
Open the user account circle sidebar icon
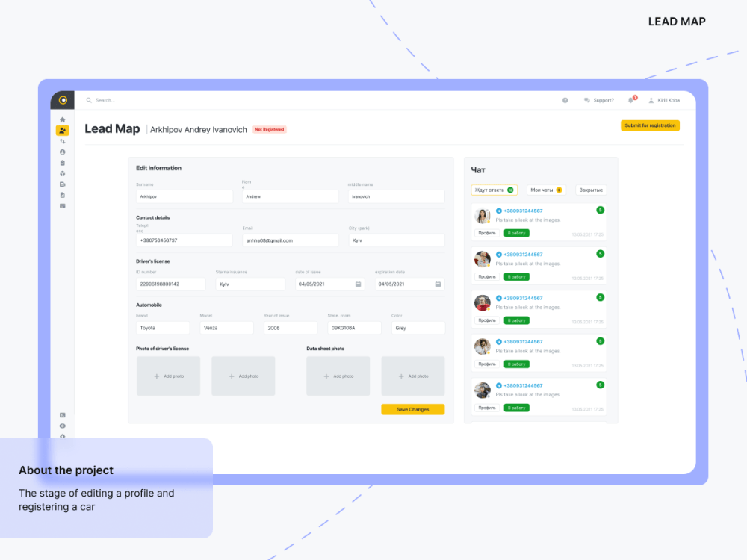click(x=63, y=152)
